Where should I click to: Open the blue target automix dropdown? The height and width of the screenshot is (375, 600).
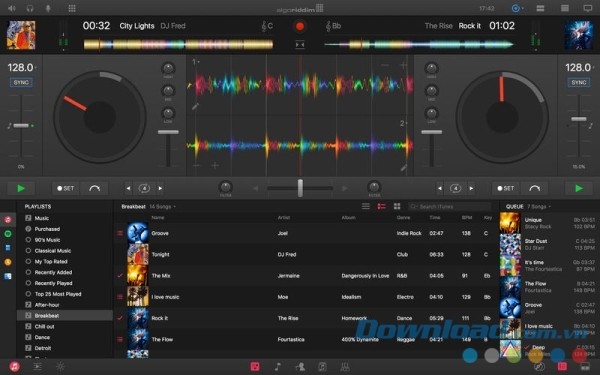click(x=517, y=8)
